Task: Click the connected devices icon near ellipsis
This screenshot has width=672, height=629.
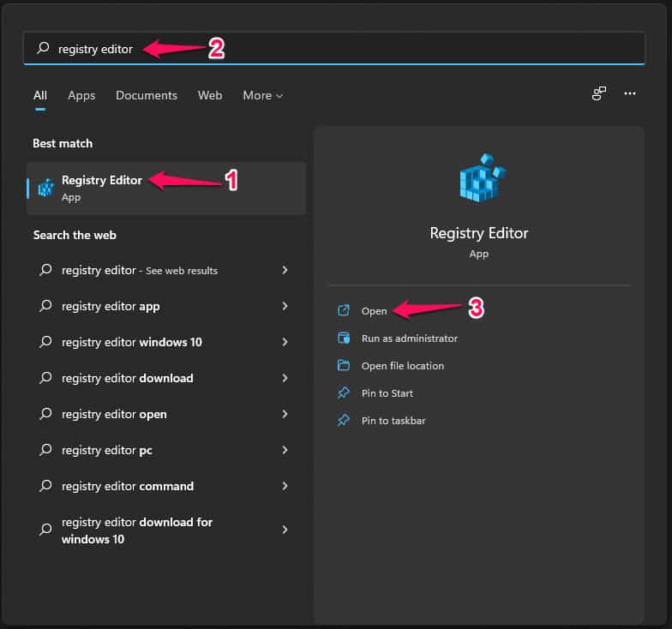Action: pyautogui.click(x=598, y=93)
